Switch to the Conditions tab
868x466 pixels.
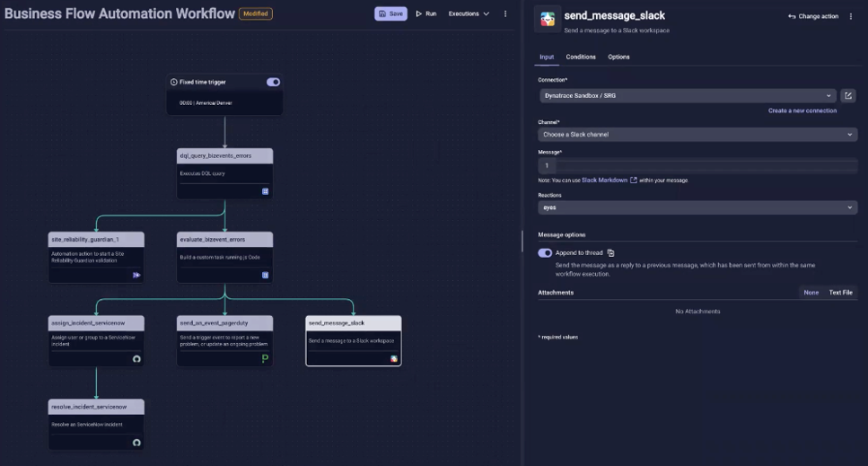[x=581, y=57]
